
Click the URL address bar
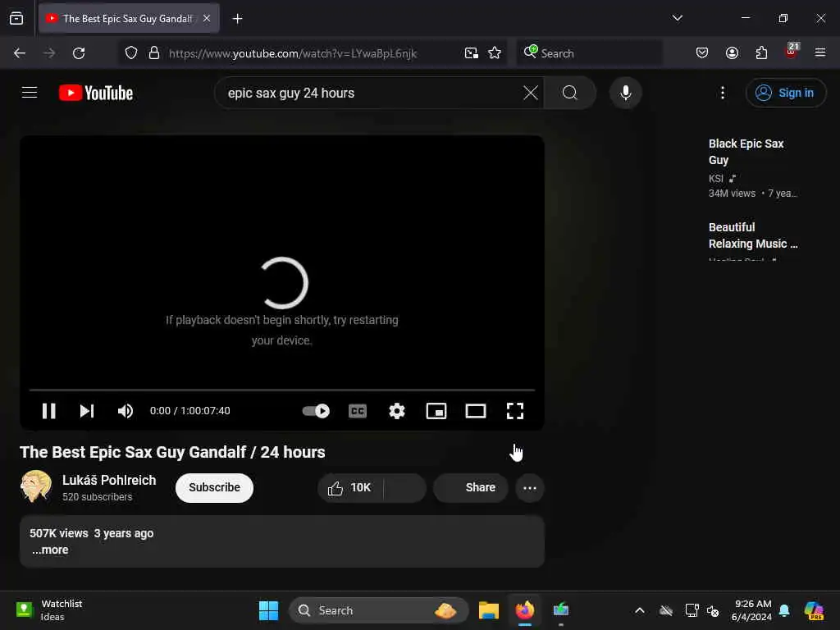(312, 53)
